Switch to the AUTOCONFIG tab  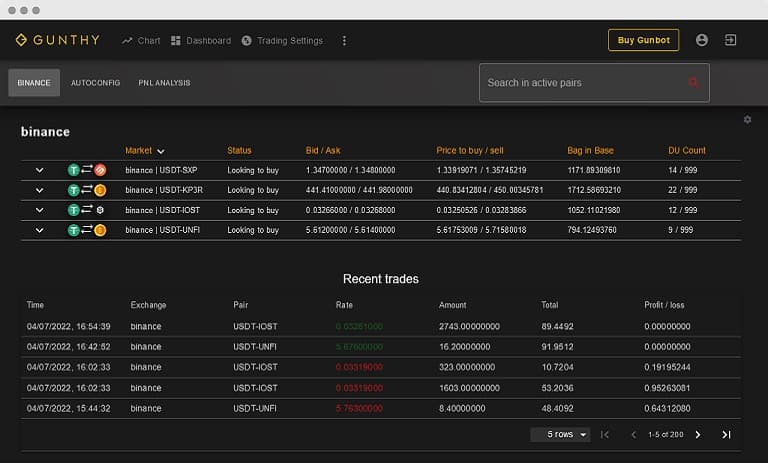(x=96, y=83)
